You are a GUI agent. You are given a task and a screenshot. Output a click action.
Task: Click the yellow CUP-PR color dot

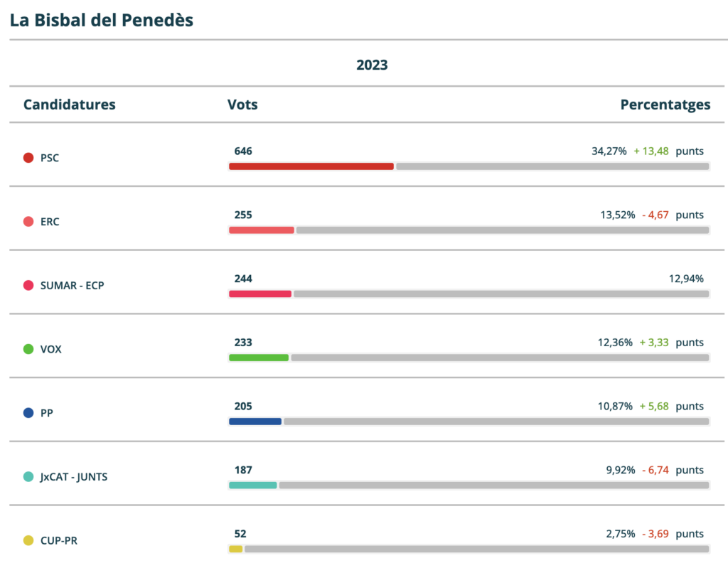point(28,540)
